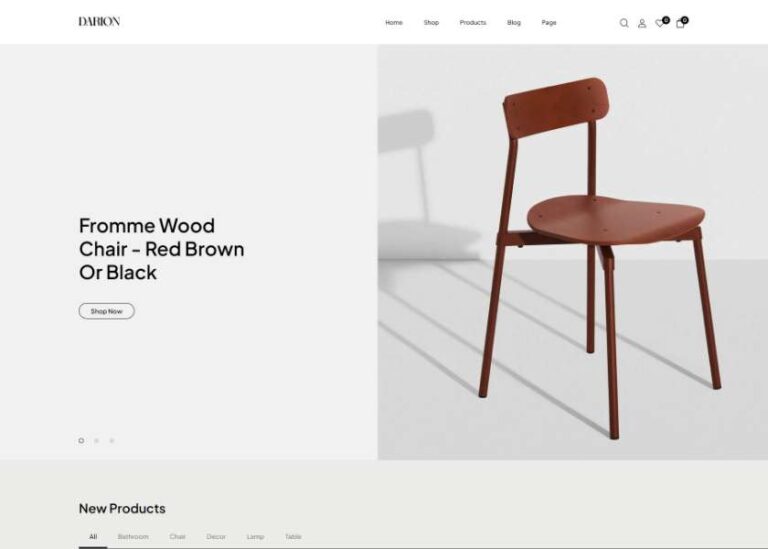Switch to the Bathroom tab

click(133, 537)
